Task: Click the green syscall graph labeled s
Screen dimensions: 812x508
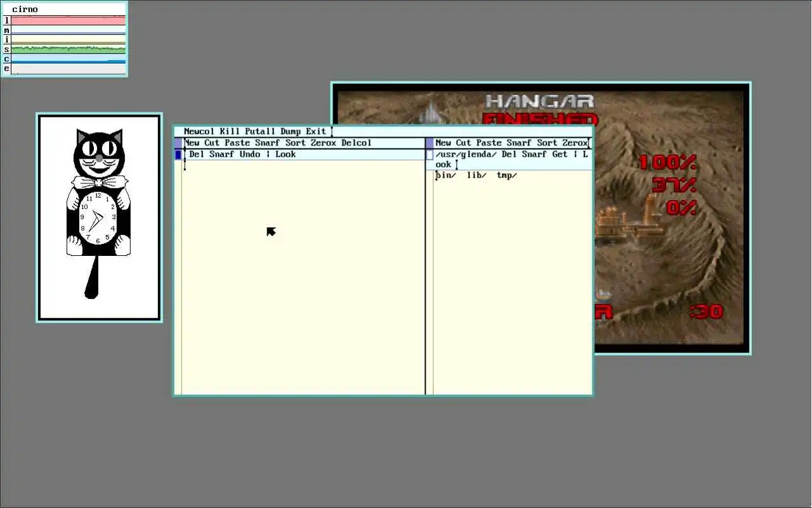Action: coord(69,49)
